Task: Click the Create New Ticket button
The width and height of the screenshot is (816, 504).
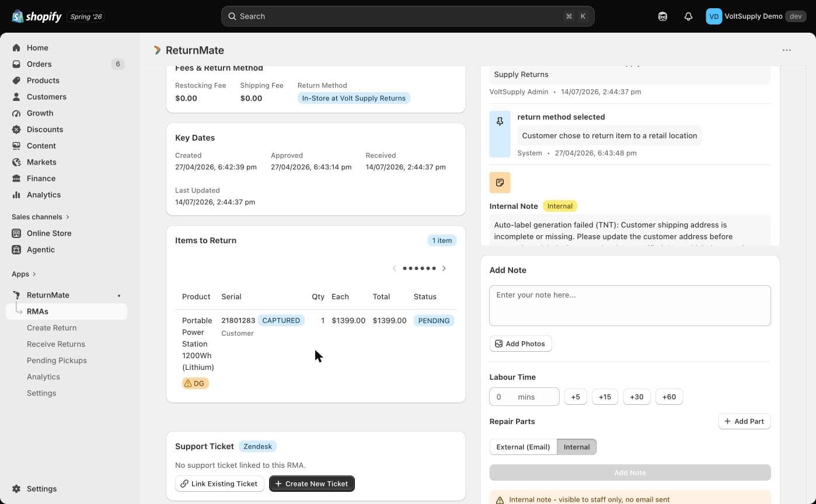Action: point(312,484)
